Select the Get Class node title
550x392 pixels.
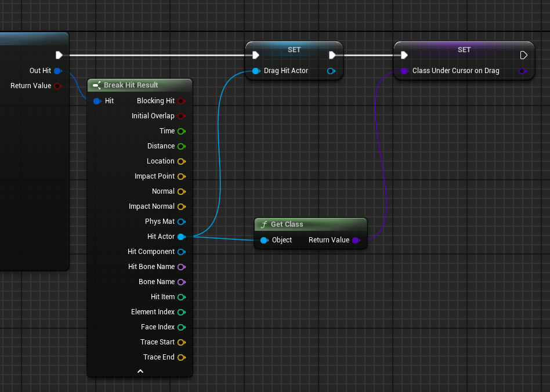[287, 224]
